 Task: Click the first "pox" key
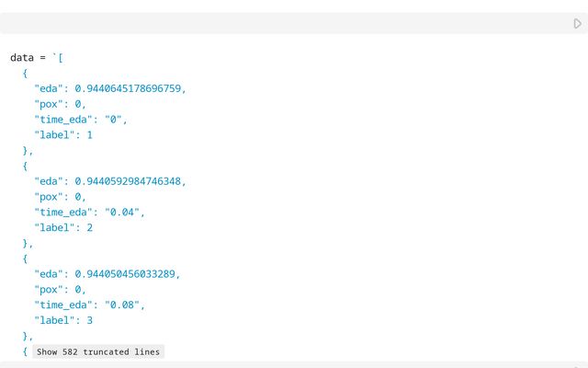pyautogui.click(x=49, y=104)
